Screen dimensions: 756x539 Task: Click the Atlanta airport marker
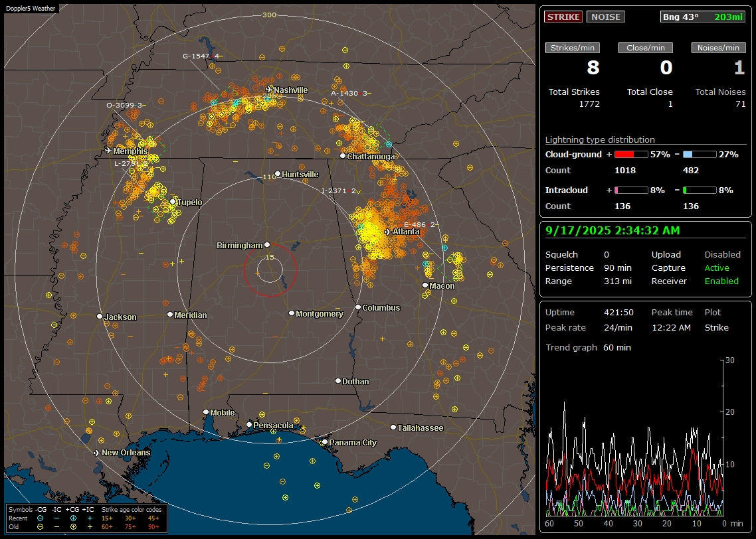point(388,232)
